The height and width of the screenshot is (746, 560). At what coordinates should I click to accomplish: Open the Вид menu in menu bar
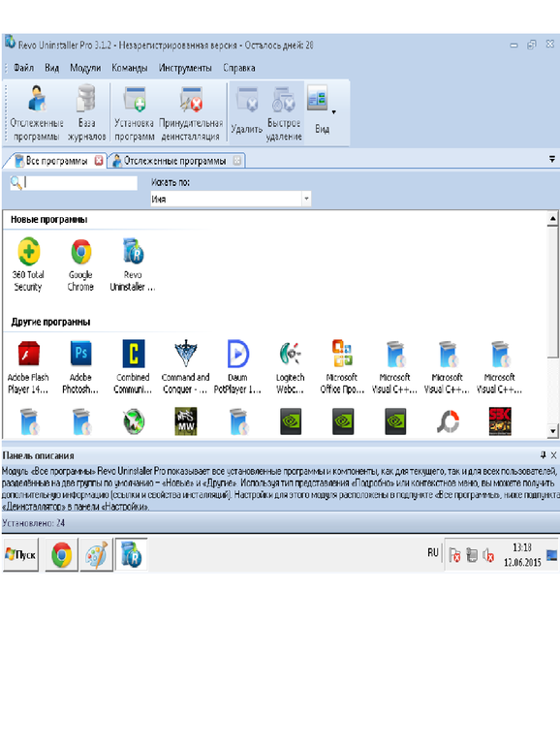52,68
